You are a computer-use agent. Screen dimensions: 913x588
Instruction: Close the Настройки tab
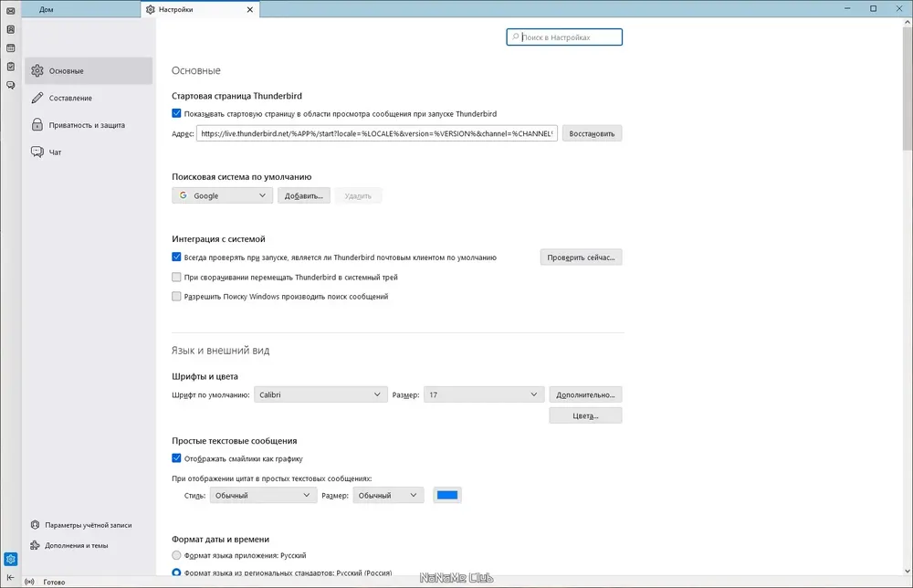coord(250,9)
